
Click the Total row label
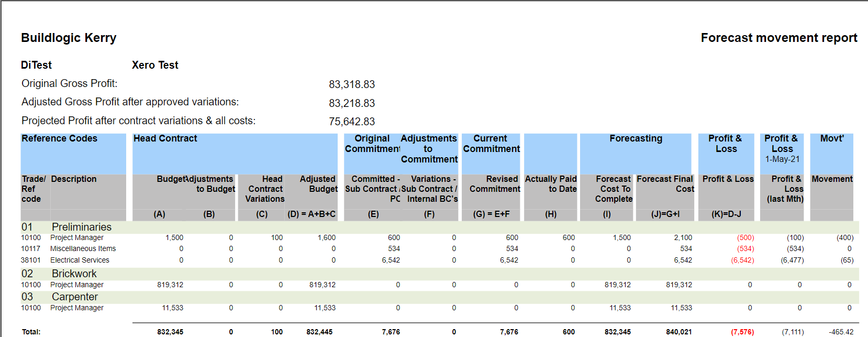pyautogui.click(x=31, y=332)
